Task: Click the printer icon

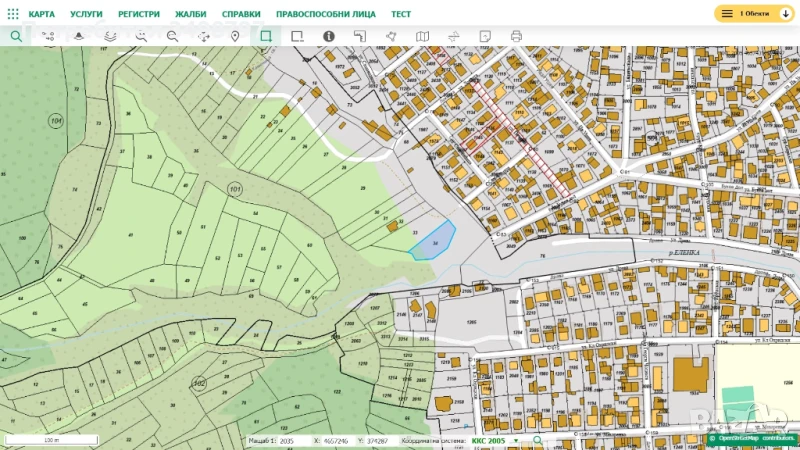Action: click(516, 36)
